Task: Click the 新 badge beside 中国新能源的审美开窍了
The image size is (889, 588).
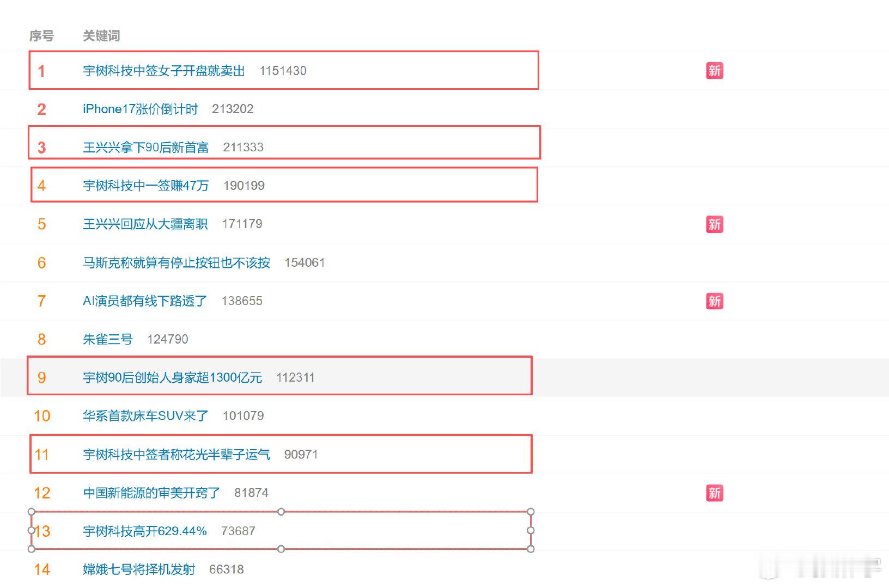Action: (x=714, y=493)
